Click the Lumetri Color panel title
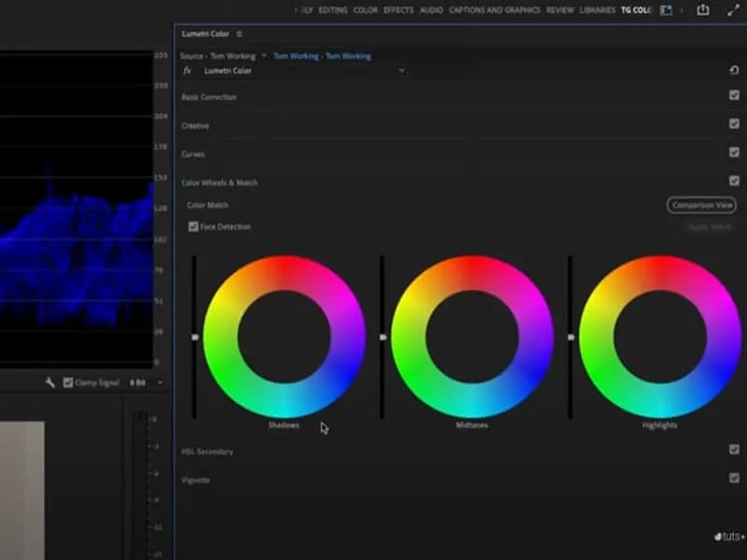Screen dimensions: 747x560 (205, 34)
